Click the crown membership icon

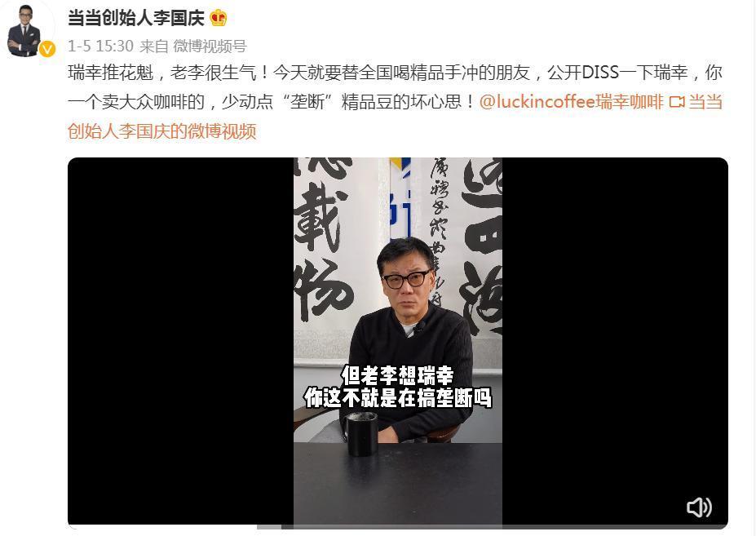click(x=218, y=18)
